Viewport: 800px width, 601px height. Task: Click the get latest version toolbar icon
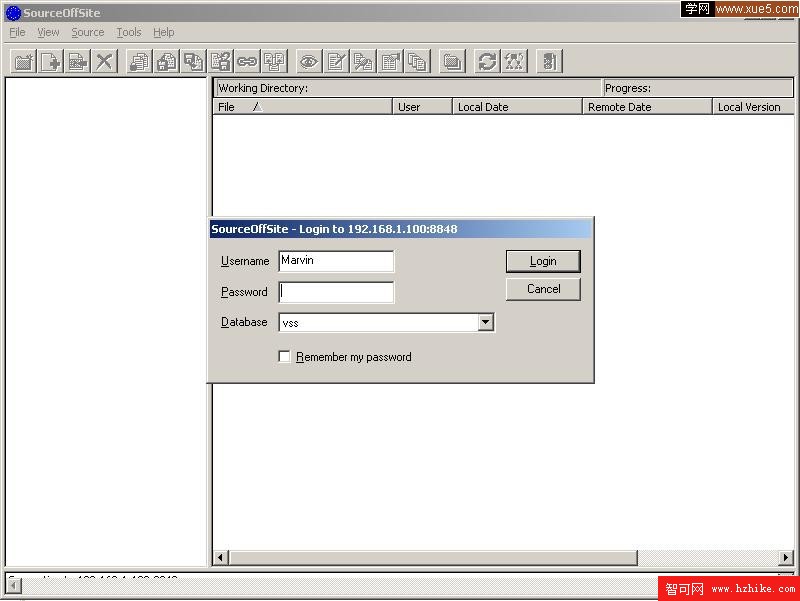(139, 62)
